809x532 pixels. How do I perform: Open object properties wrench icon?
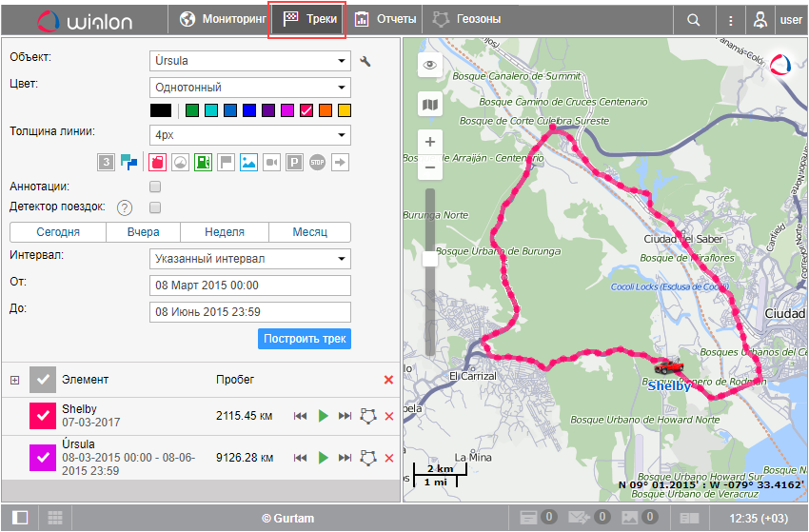click(365, 62)
